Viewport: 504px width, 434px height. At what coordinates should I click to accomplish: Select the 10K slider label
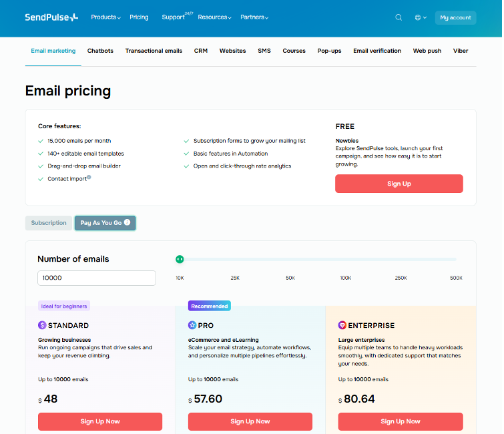coord(180,278)
